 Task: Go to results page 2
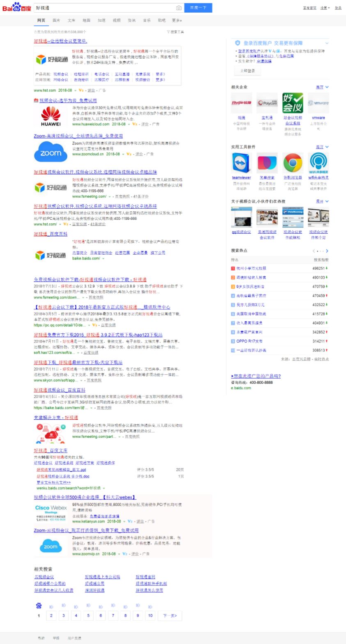point(51,615)
